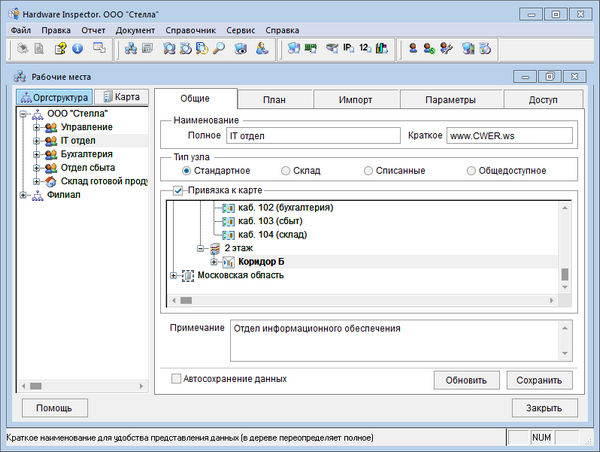Click the magnifier search icon in toolbar
Screen dimensions: 600x452
[x=220, y=48]
